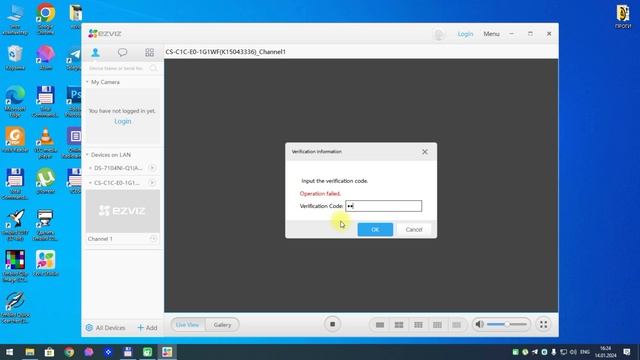Viewport: 640px width, 360px height.
Task: Open Google Chrome desktop shortcut
Action: coord(45,19)
